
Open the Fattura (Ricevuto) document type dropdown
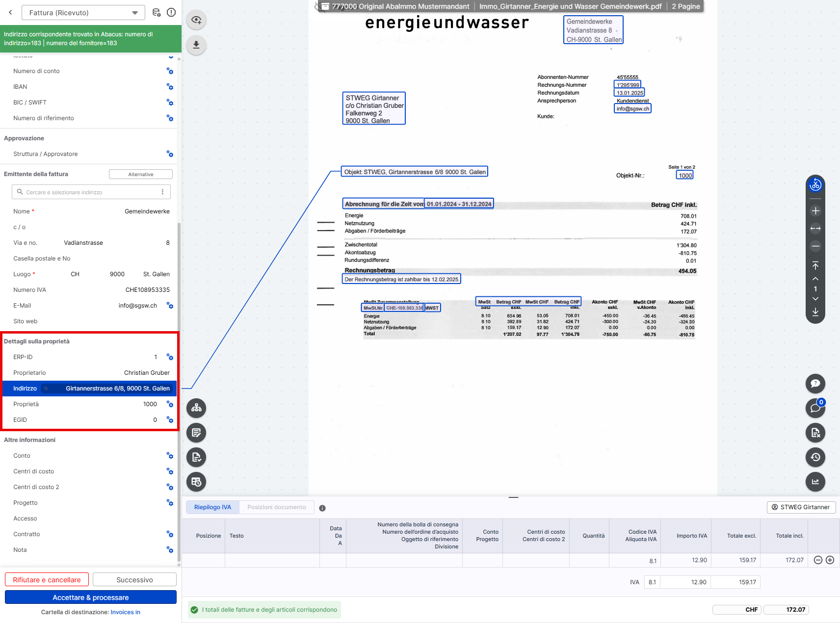coord(83,13)
